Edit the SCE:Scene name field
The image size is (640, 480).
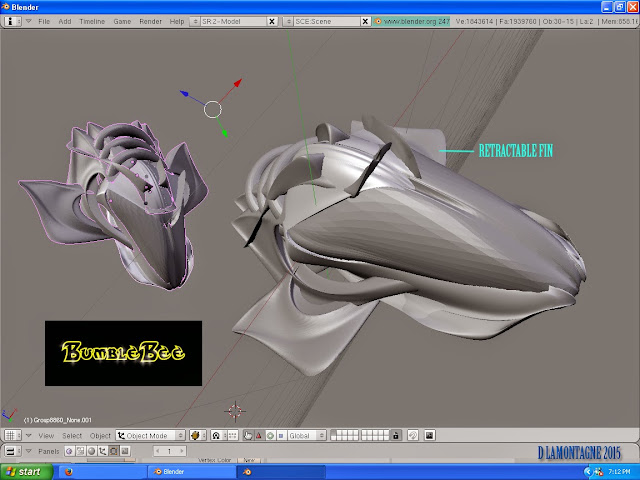(x=327, y=21)
